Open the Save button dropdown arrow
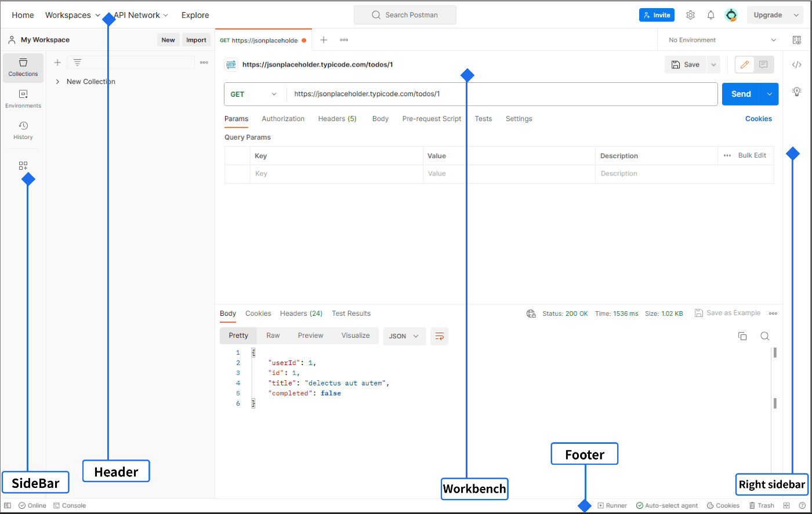The image size is (812, 514). click(x=713, y=65)
